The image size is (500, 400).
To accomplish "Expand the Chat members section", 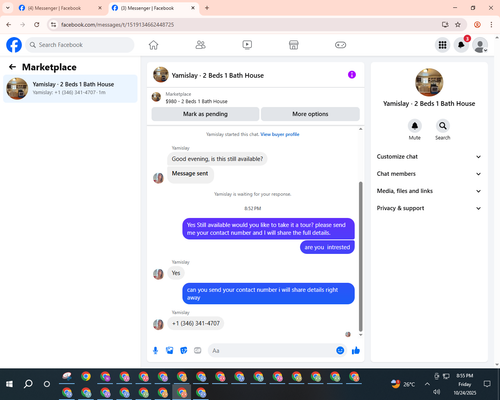I will (429, 174).
